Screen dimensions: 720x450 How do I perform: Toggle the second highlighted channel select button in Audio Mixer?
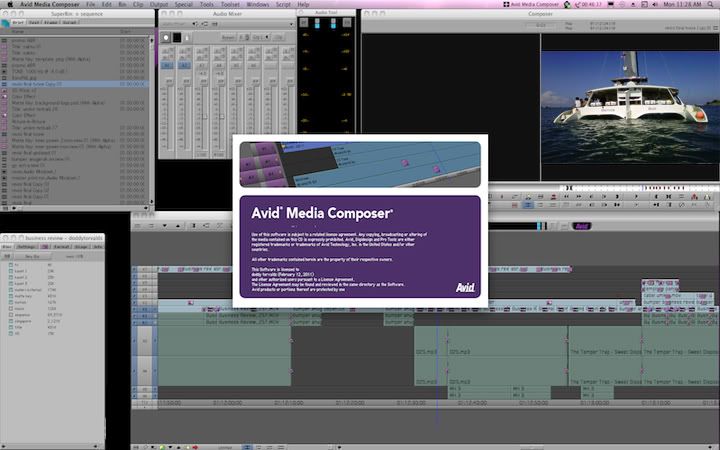[184, 66]
